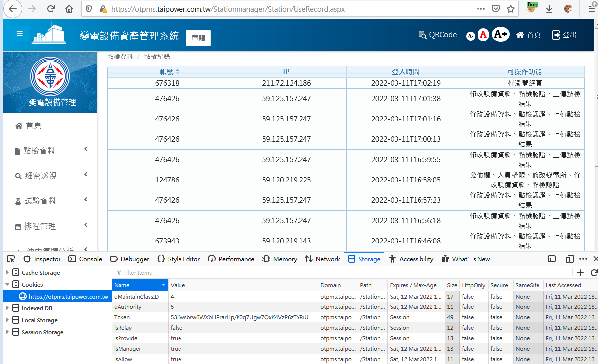Reload the page with refresh icon
598x364 pixels.
tap(51, 9)
